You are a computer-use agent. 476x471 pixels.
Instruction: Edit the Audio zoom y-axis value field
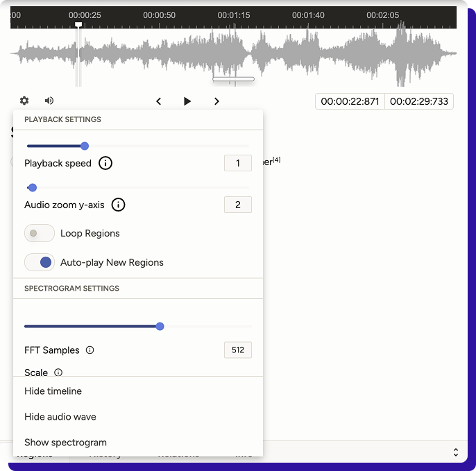(238, 205)
